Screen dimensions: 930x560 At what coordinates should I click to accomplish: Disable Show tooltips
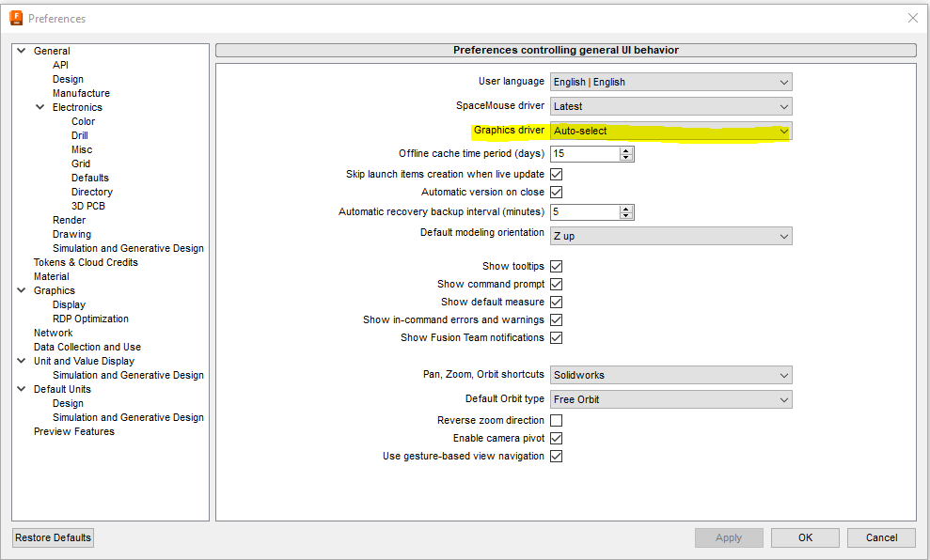556,266
